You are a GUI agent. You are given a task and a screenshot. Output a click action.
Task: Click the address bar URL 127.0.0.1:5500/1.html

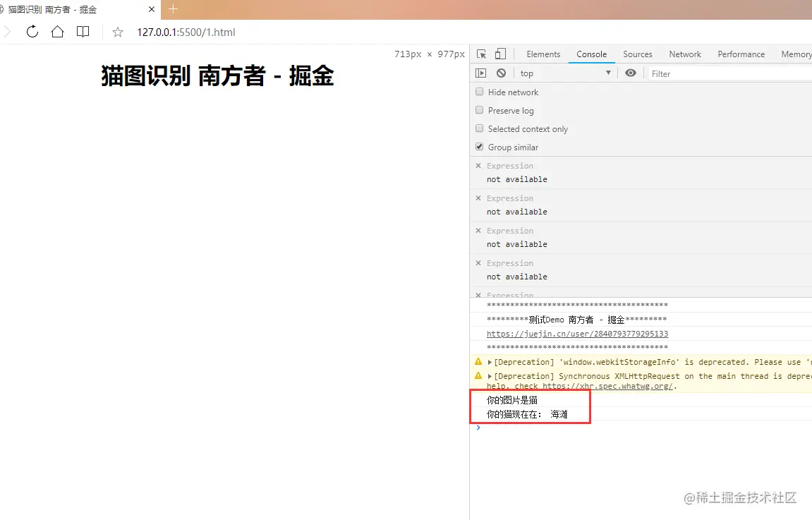pyautogui.click(x=186, y=32)
